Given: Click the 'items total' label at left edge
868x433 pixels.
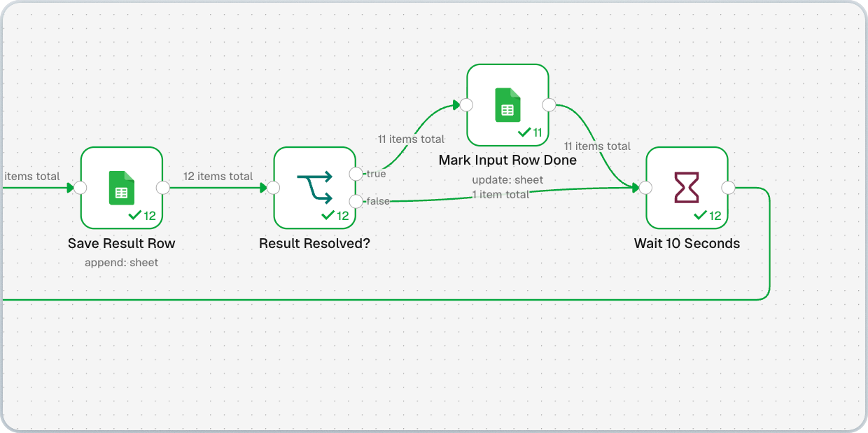Looking at the screenshot, I should [x=31, y=177].
